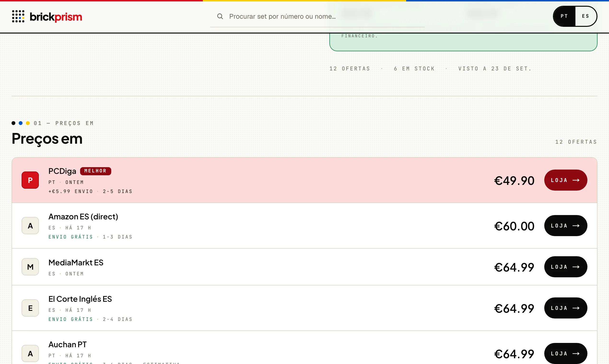Image resolution: width=609 pixels, height=364 pixels.
Task: Click the El Corte Inglés E store icon
Action: click(x=30, y=308)
